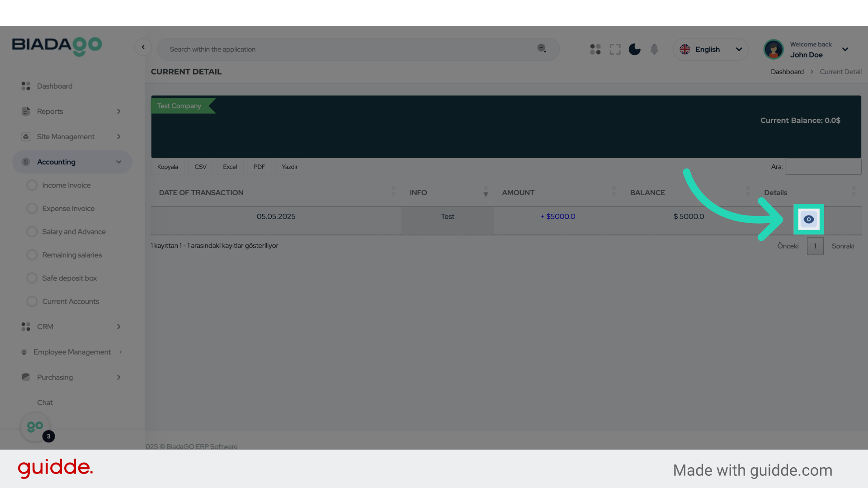Click the search magnifier icon
The height and width of the screenshot is (488, 868).
542,48
